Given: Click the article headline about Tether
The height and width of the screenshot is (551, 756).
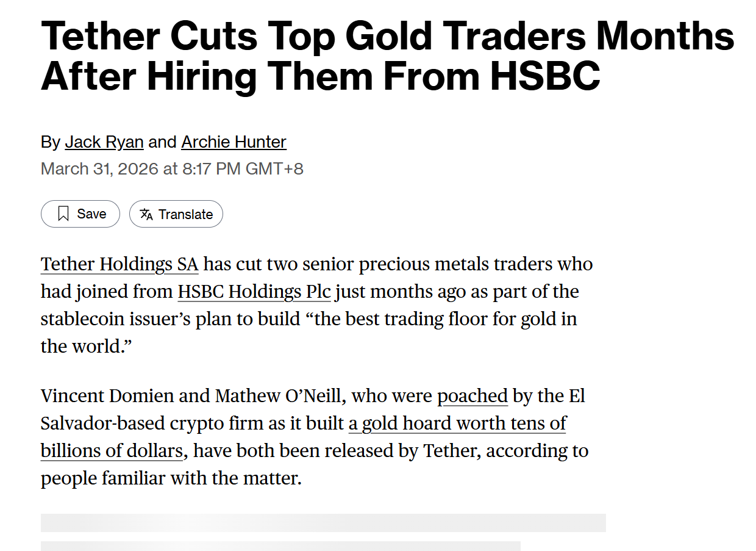Looking at the screenshot, I should pos(387,56).
